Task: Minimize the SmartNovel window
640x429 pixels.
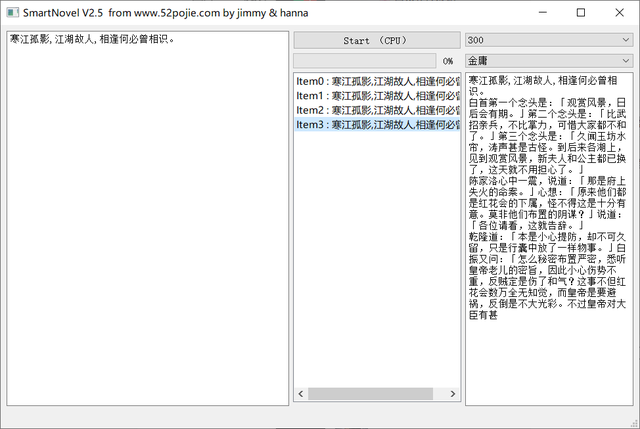Action: click(x=542, y=13)
